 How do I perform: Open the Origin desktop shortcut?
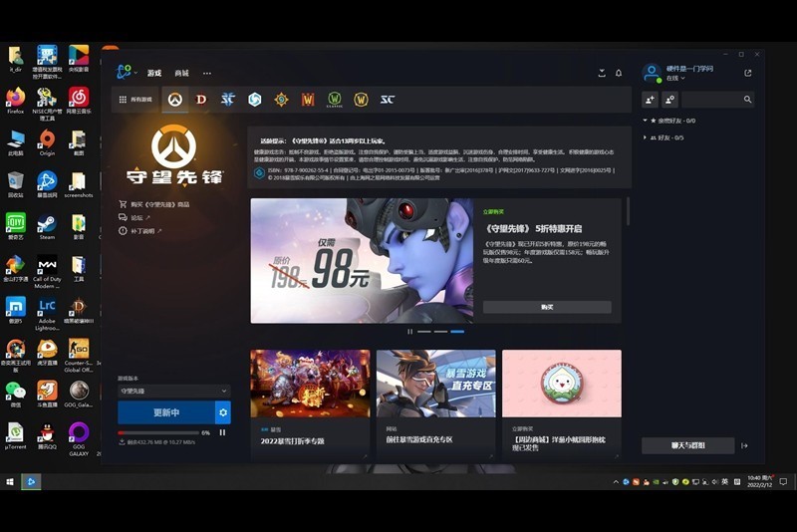47,142
